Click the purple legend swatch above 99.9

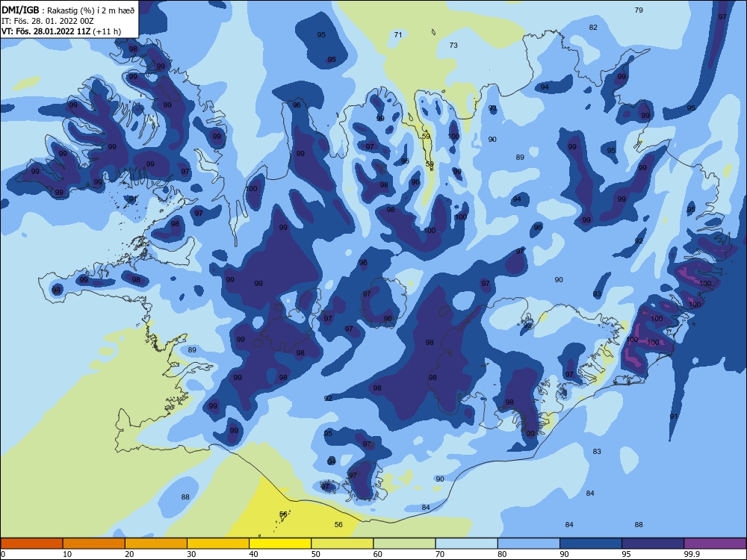point(715,544)
